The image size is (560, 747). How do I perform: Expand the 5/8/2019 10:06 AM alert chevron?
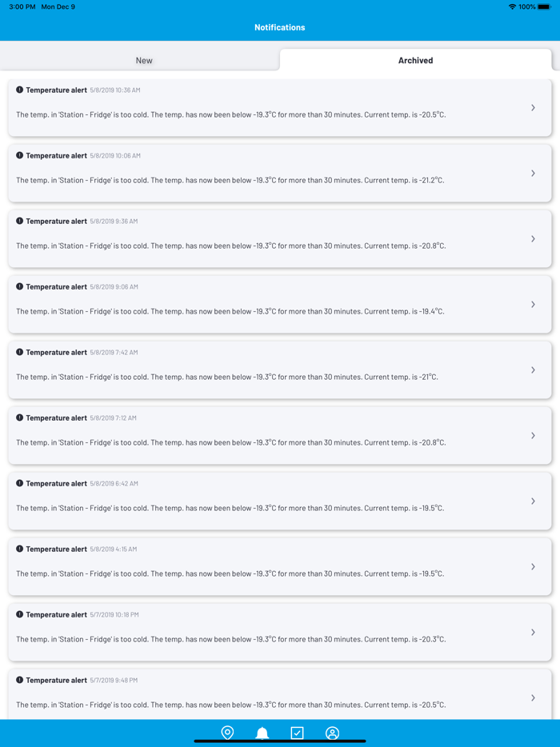coord(533,173)
